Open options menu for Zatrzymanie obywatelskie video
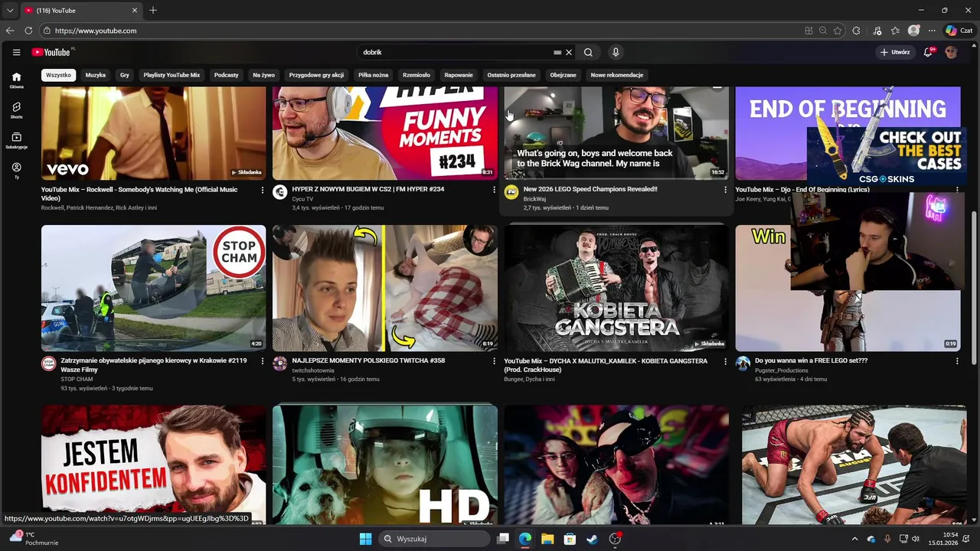980x551 pixels. tap(263, 361)
